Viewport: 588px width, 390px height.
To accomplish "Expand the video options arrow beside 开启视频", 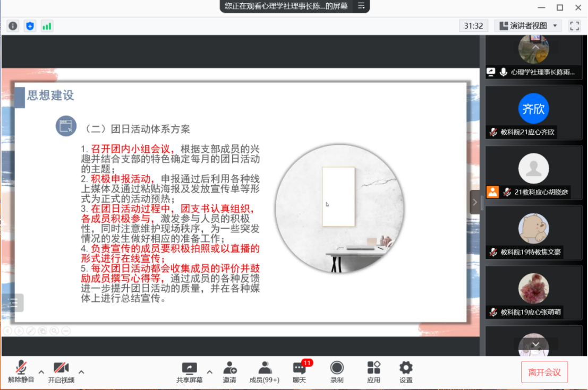I will 81,371.
